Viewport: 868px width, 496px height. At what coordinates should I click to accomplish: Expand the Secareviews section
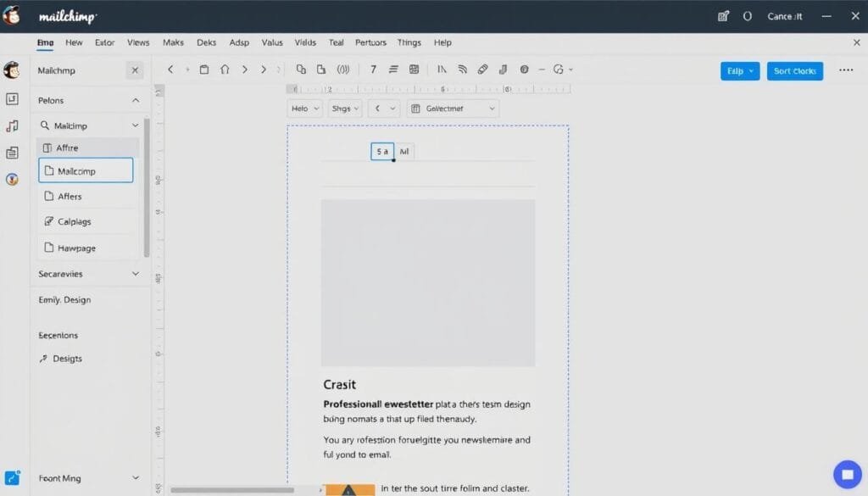136,273
